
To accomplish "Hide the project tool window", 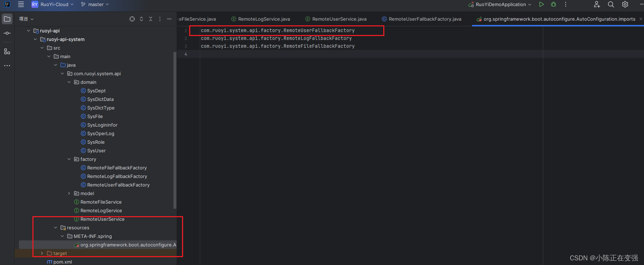I will tap(169, 19).
